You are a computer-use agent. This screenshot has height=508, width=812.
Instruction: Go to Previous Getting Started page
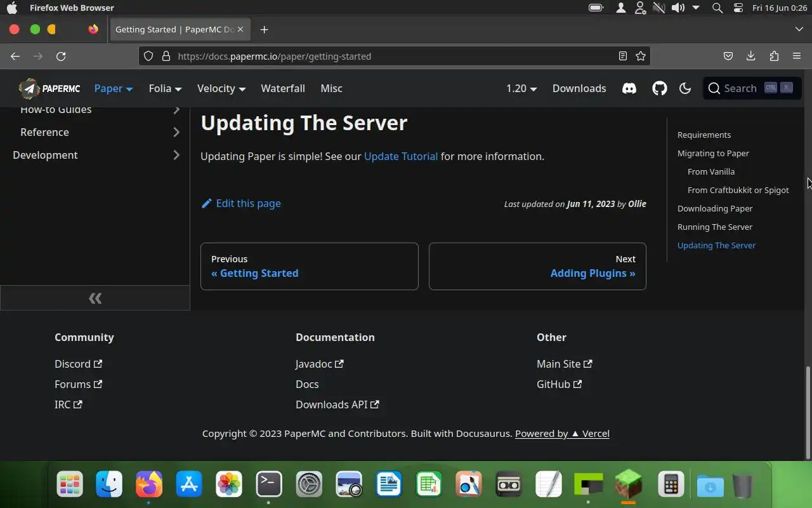310,266
